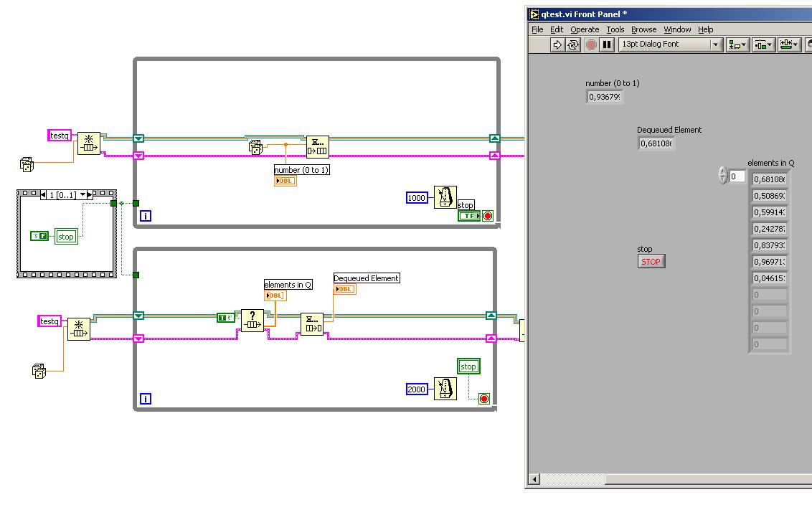The width and height of the screenshot is (812, 520).
Task: Toggle the False constant in sequence frame
Action: pyautogui.click(x=39, y=236)
